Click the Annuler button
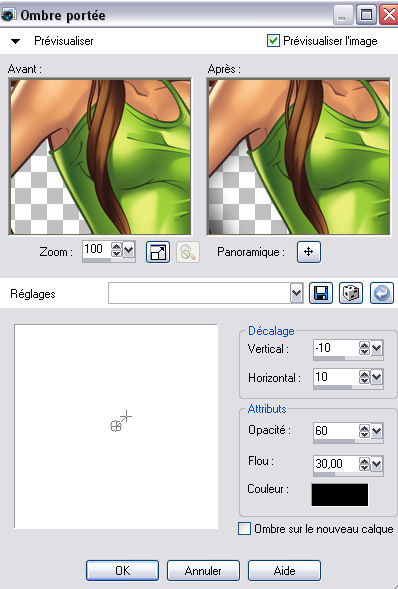The image size is (398, 589). pos(203,571)
